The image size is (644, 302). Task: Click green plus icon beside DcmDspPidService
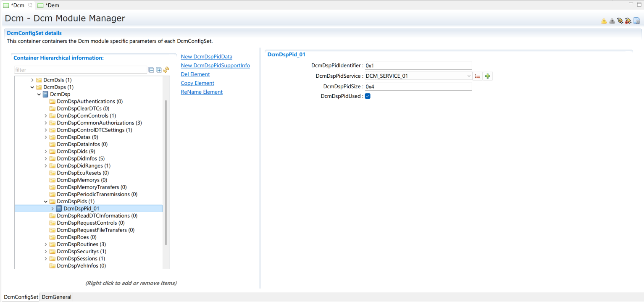[x=487, y=76]
